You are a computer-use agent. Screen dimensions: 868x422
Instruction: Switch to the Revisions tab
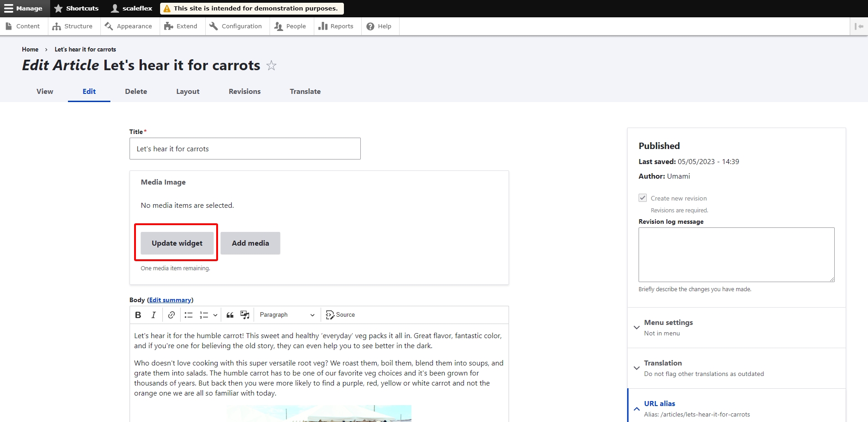point(244,92)
